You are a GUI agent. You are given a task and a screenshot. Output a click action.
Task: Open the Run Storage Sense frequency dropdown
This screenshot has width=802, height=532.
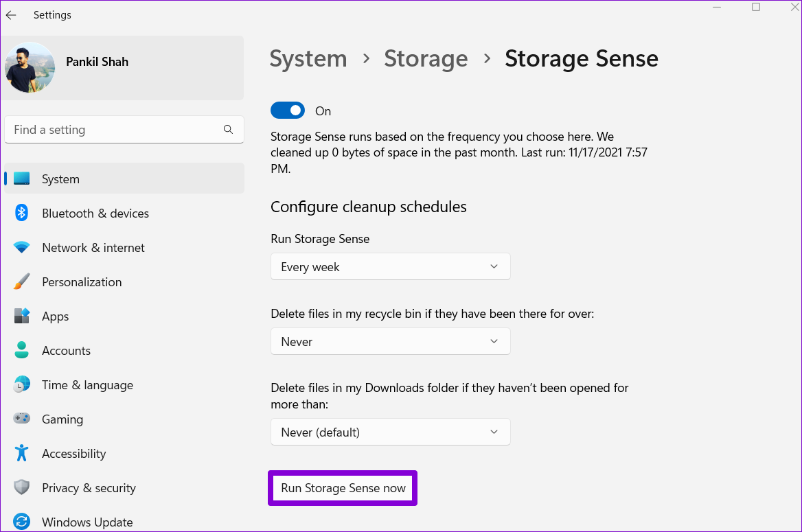point(390,266)
